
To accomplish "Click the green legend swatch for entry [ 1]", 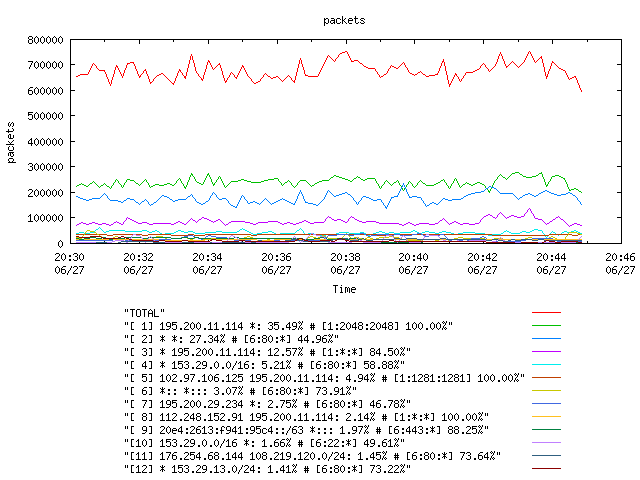I will (x=547, y=326).
